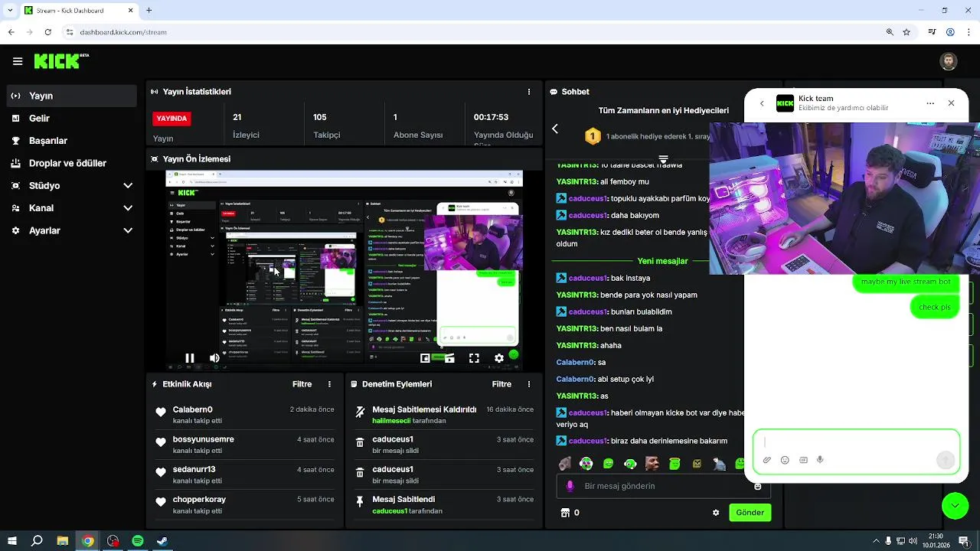Click Mesaj Sabitlendi moderation entry
Image resolution: width=980 pixels, height=551 pixels.
point(444,504)
